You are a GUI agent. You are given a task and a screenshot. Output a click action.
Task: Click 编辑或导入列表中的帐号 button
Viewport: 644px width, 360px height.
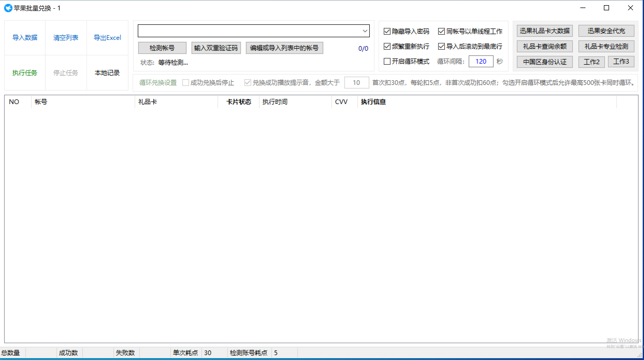(284, 48)
